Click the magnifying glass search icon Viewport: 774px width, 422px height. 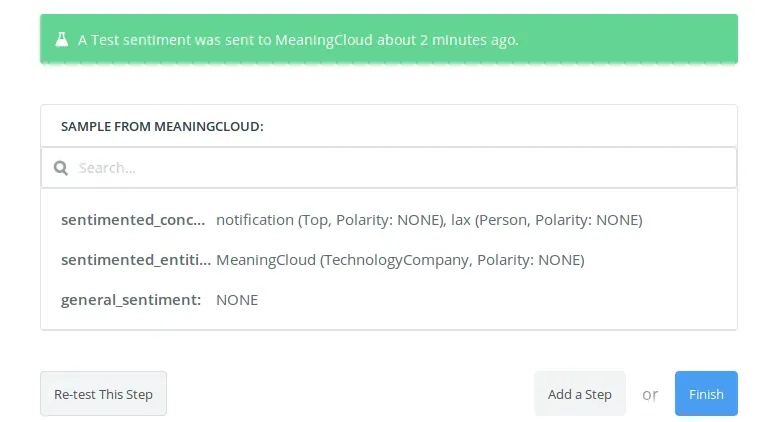[x=61, y=168]
